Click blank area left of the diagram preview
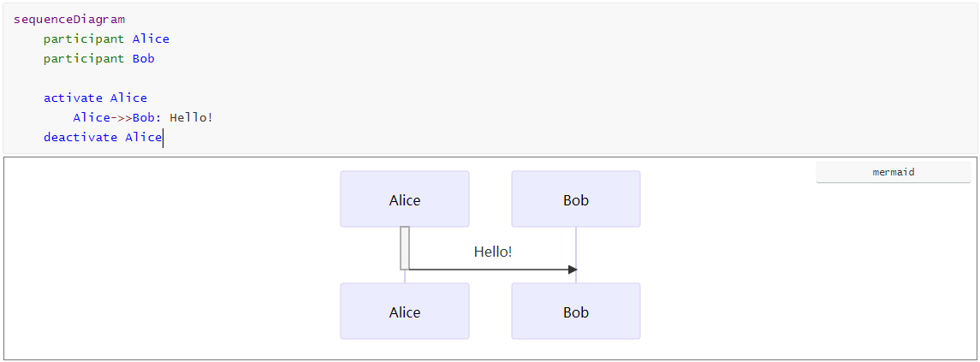 point(171,257)
